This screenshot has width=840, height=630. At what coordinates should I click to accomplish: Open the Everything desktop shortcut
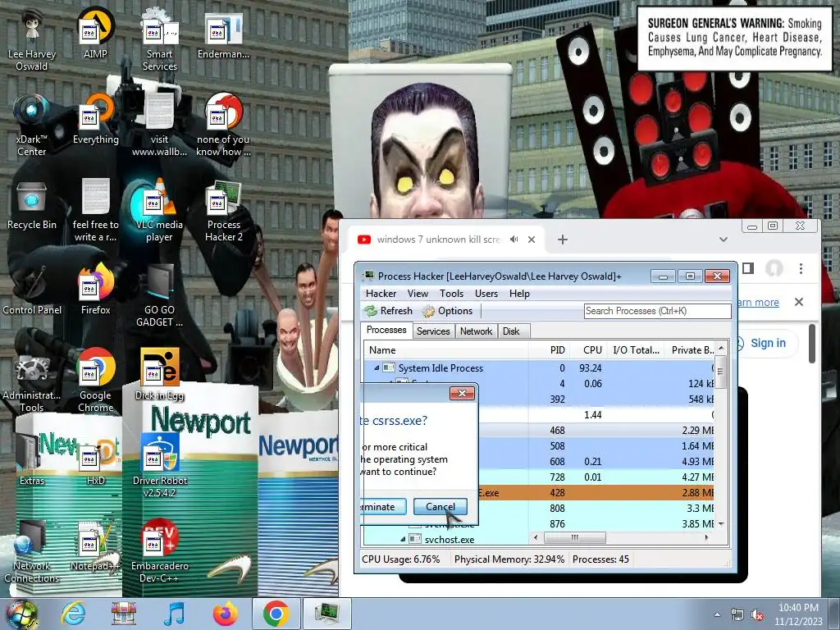click(95, 120)
